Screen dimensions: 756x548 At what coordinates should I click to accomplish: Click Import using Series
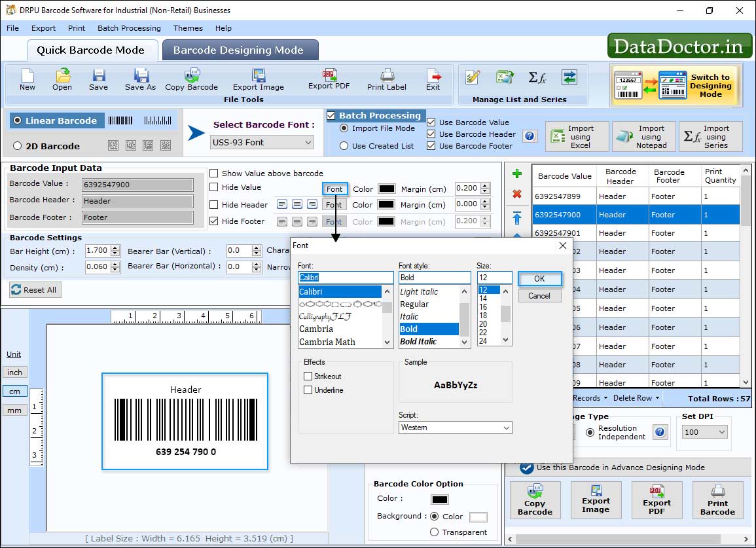(711, 137)
